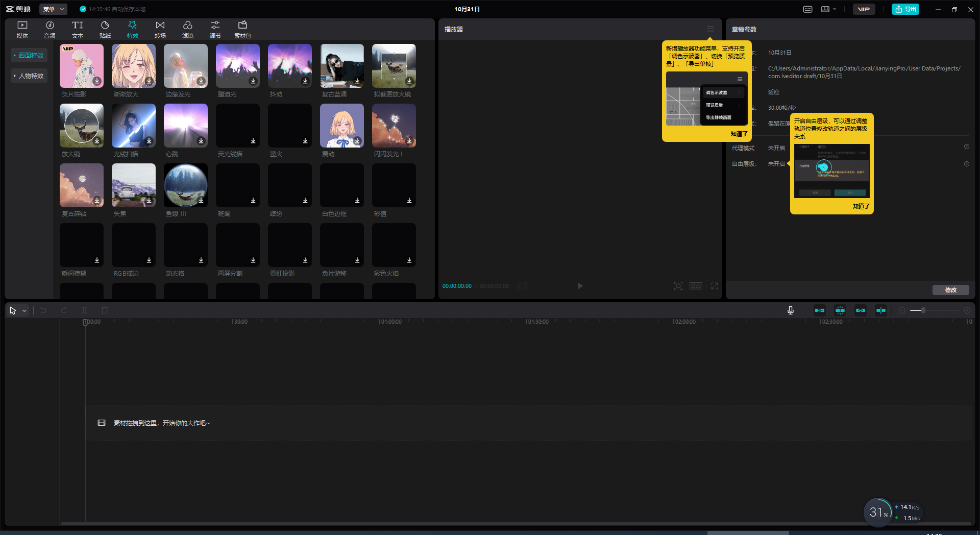Download the 萤火 effect
980x535 pixels.
pos(305,141)
